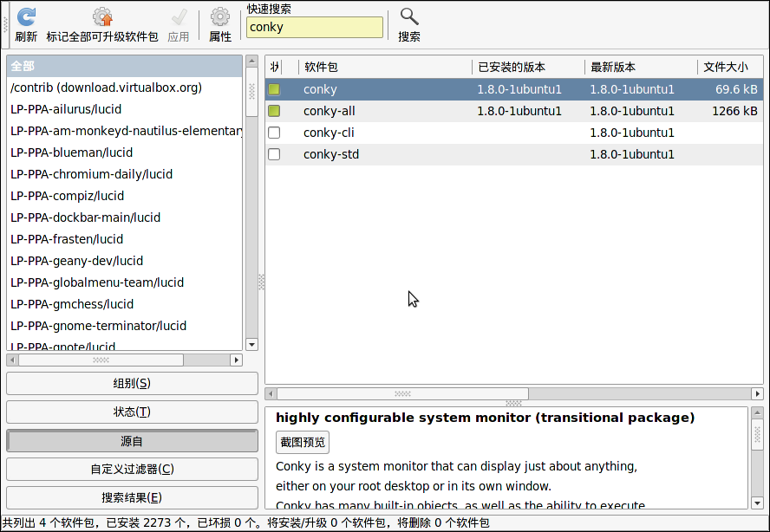770x532 pixels.
Task: Sort by installed version (已安装的版本) column
Action: click(x=528, y=67)
